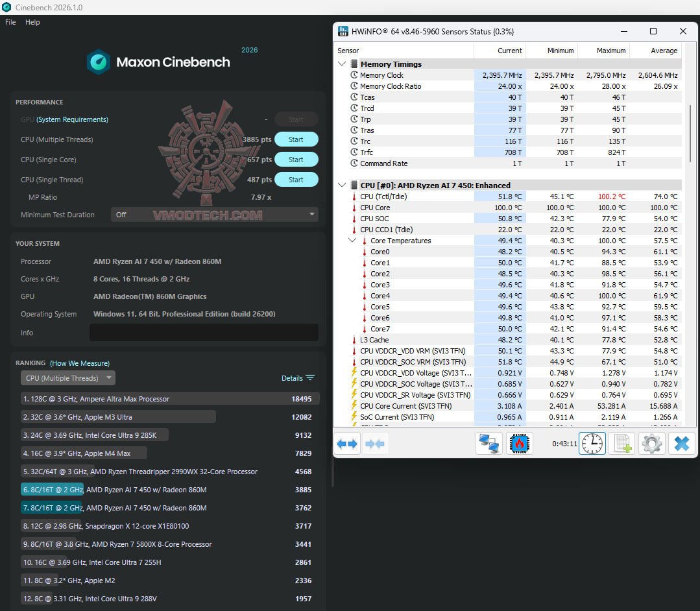Viewport: 700px width, 611px height.
Task: Collapse the CPU [#0] AMD Ryzen group
Action: [342, 186]
